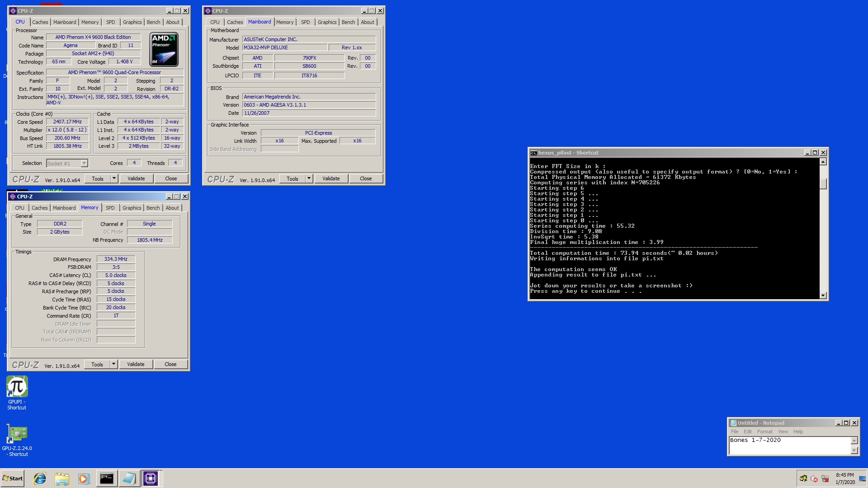Viewport: 868px width, 488px height.
Task: Select BIOS date 11/26/2007 field
Action: point(309,113)
